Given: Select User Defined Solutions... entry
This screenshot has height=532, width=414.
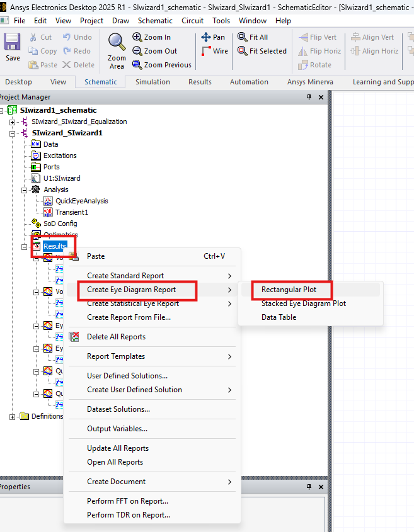Looking at the screenshot, I should pos(152,376).
